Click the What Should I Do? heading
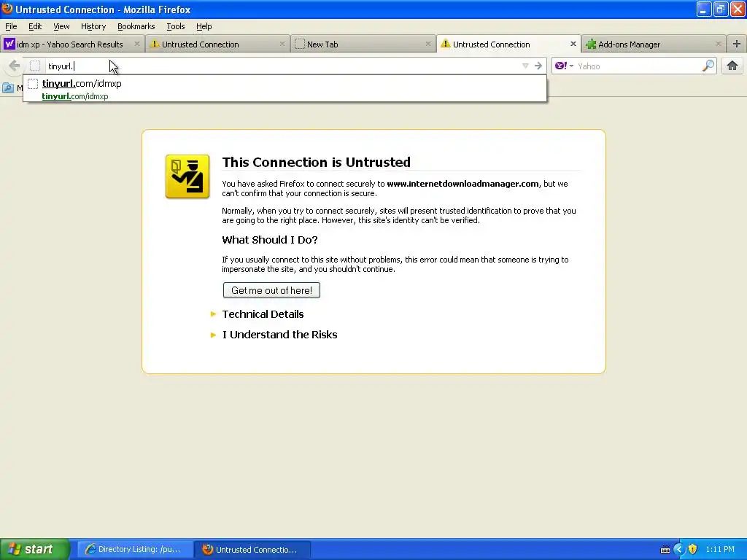Image resolution: width=747 pixels, height=560 pixels. (x=270, y=239)
